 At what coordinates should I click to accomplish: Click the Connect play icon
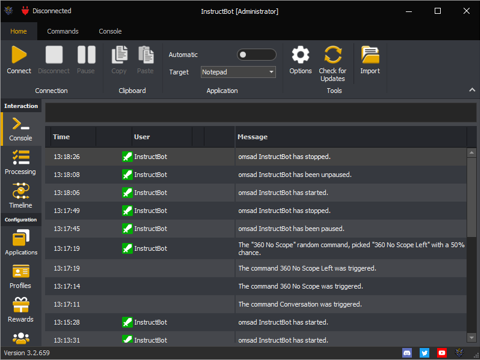[x=19, y=55]
